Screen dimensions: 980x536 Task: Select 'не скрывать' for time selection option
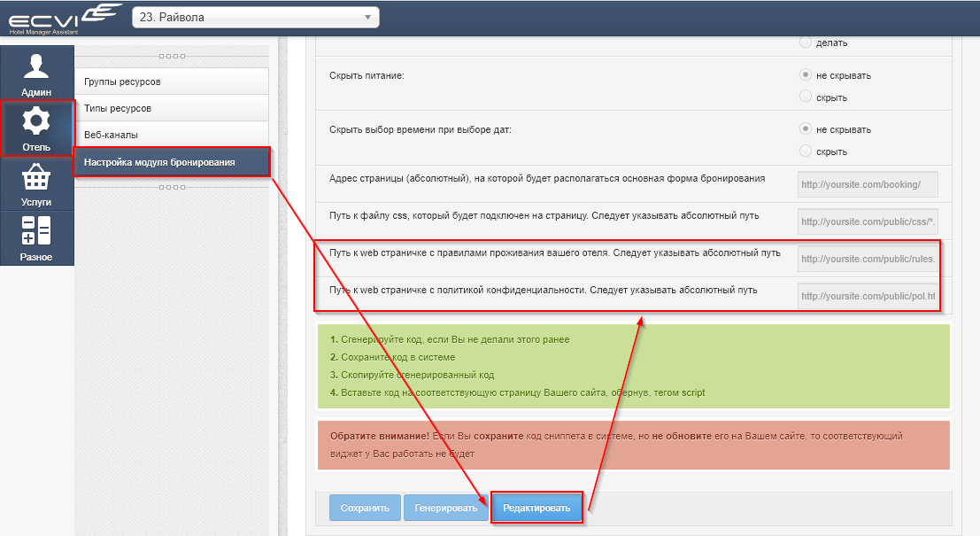806,129
